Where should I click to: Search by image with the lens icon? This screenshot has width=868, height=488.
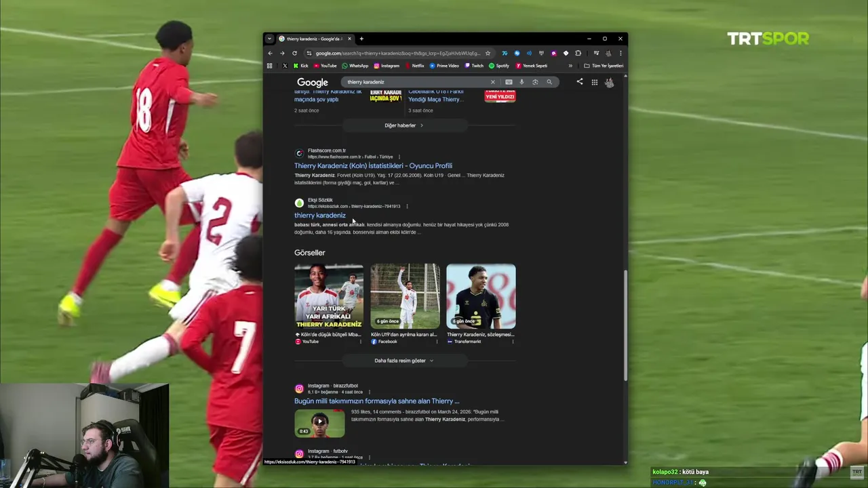click(535, 82)
